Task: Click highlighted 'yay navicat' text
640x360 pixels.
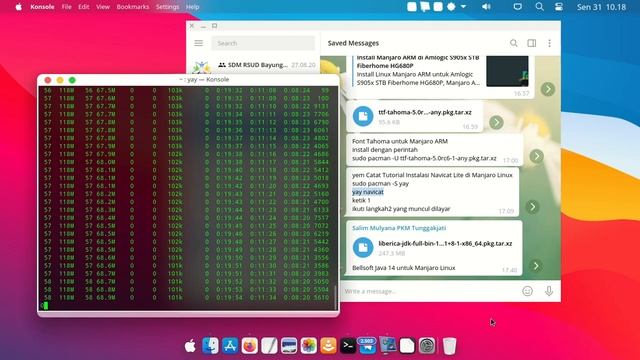Action: [368, 192]
